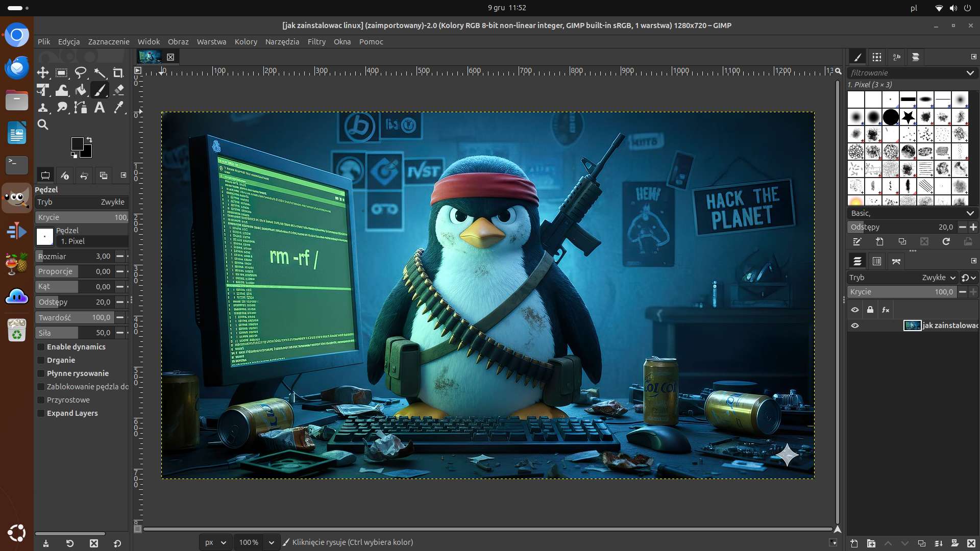Choose the Bucket Fill tool
Image resolution: width=980 pixels, height=551 pixels.
[x=81, y=90]
